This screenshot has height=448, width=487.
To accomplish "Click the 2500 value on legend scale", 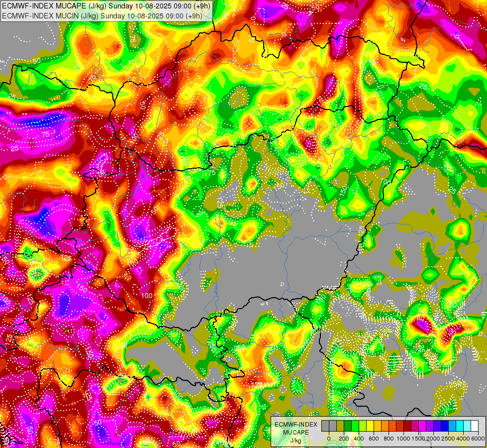I will [448, 439].
